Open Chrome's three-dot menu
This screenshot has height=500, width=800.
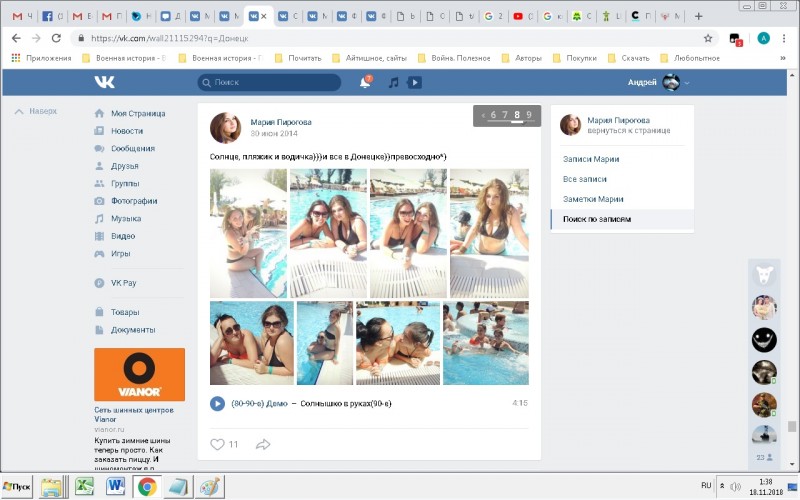click(786, 38)
